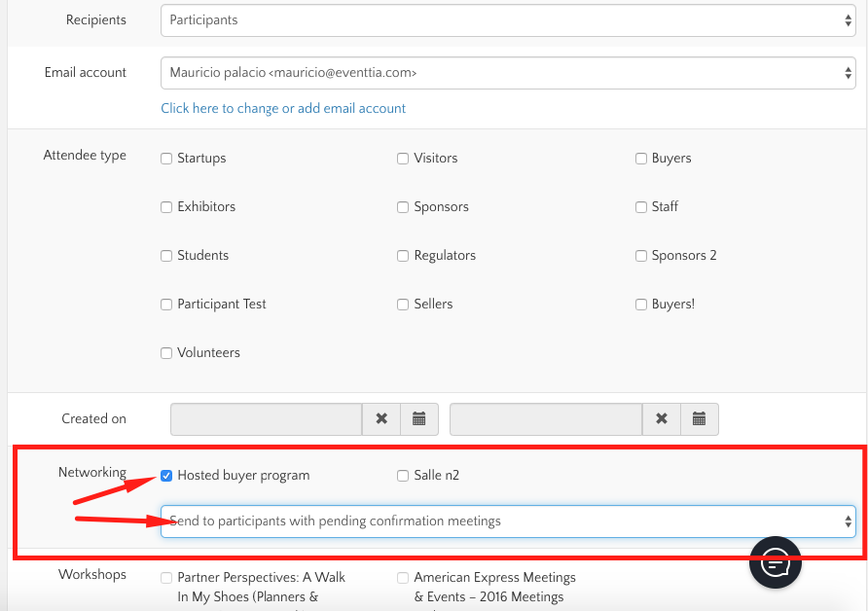Uncheck the Hosted buyer program checkbox
Viewport: 868px width, 611px height.
tap(166, 476)
